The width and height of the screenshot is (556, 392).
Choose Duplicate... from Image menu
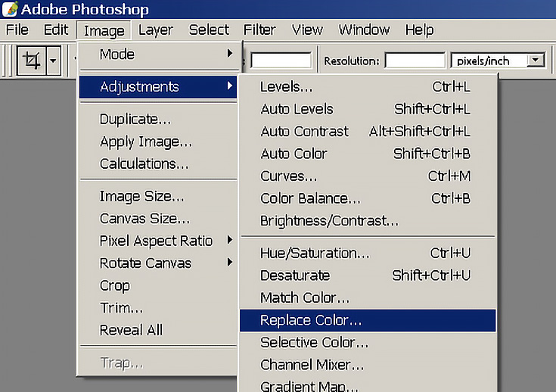point(158,120)
